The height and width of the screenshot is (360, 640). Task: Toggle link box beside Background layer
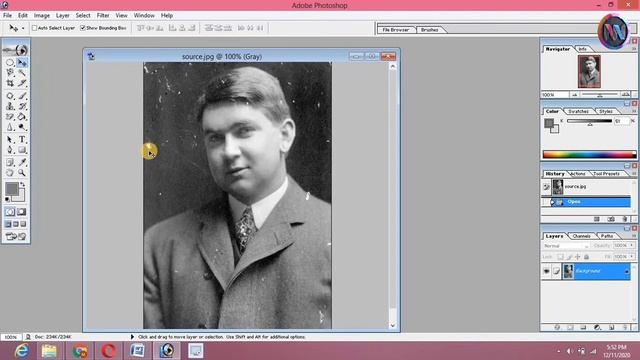pos(556,271)
